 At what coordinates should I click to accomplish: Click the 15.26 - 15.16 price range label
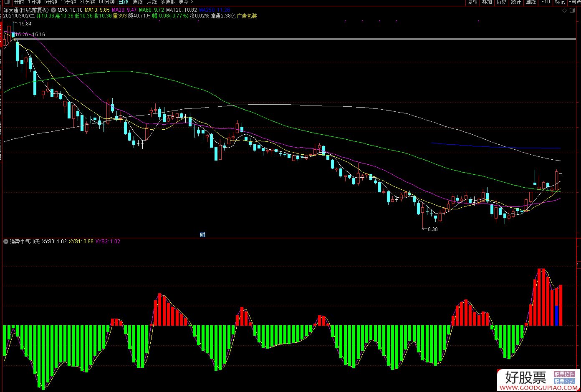[30, 35]
